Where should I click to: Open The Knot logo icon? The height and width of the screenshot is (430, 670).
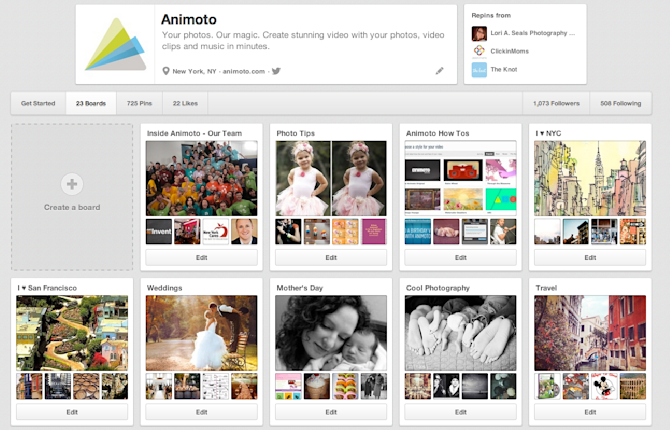pyautogui.click(x=479, y=70)
